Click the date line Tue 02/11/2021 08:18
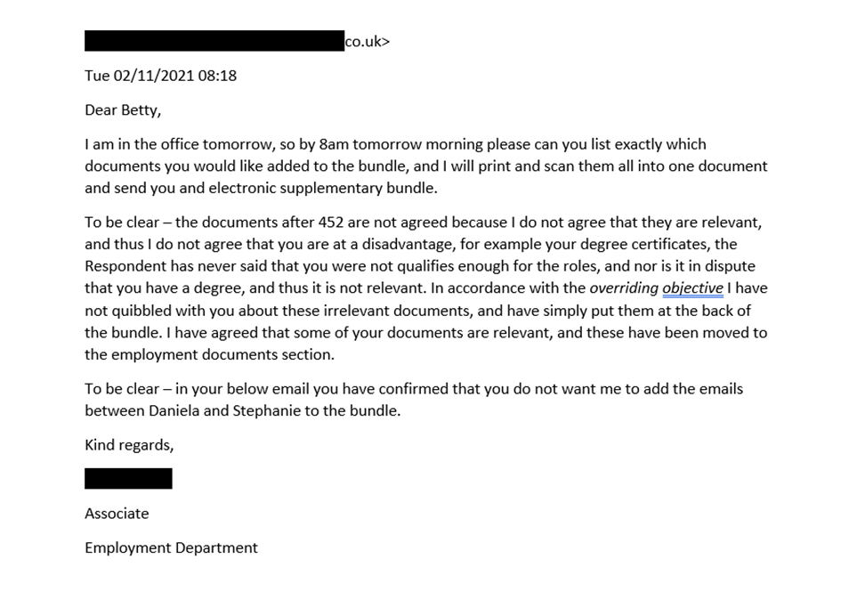The width and height of the screenshot is (865, 616). coord(160,76)
